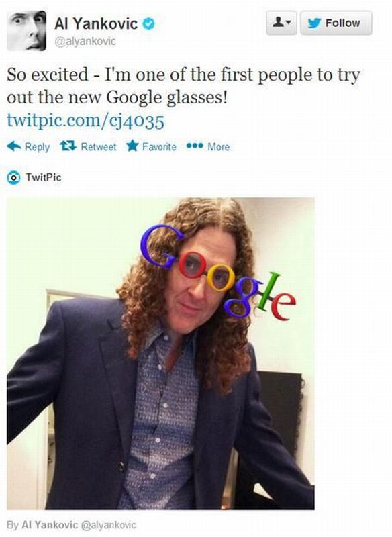Click the TwitPic source label
392x537 pixels.
pyautogui.click(x=44, y=177)
